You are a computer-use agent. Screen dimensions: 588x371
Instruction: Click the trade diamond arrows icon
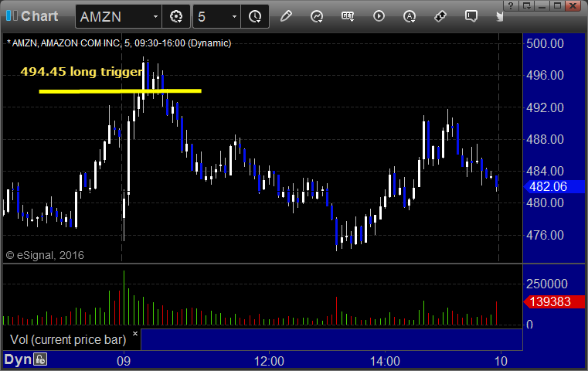(440, 16)
